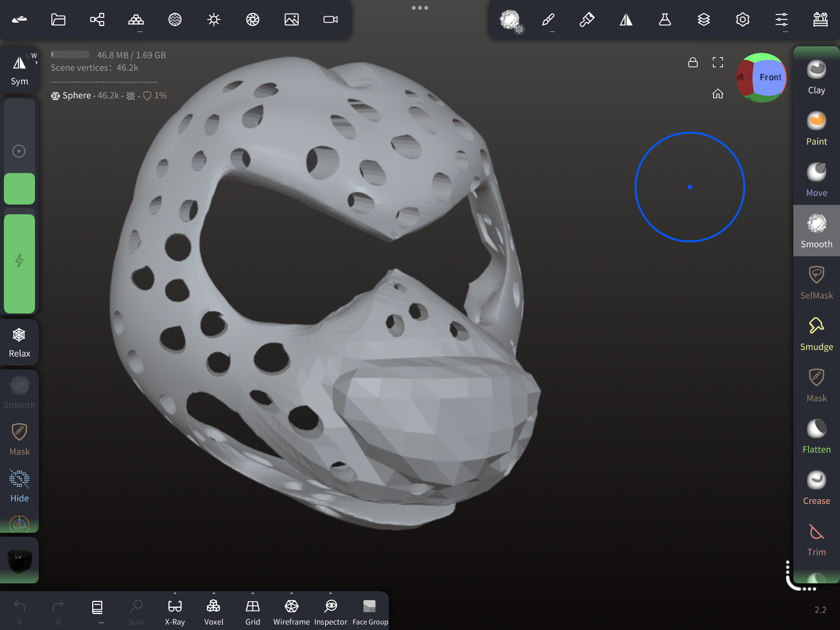The width and height of the screenshot is (840, 630).
Task: Click the green intensity slider
Action: click(19, 264)
